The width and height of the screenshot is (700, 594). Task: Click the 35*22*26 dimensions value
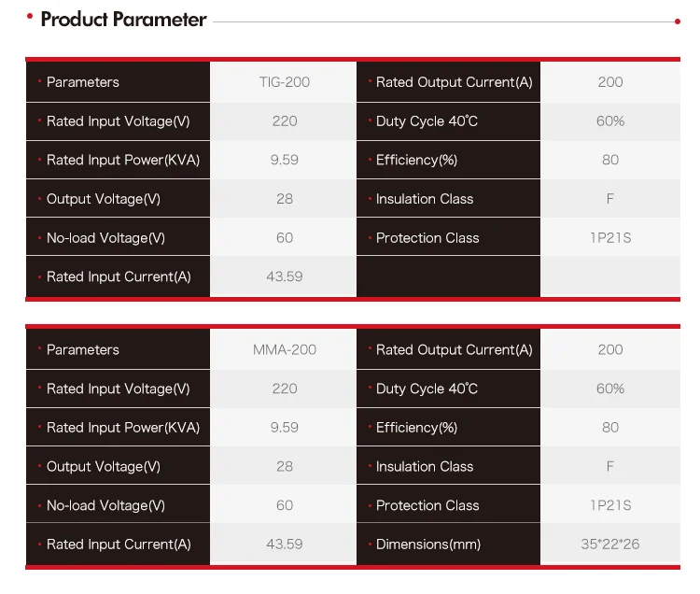[x=610, y=544]
